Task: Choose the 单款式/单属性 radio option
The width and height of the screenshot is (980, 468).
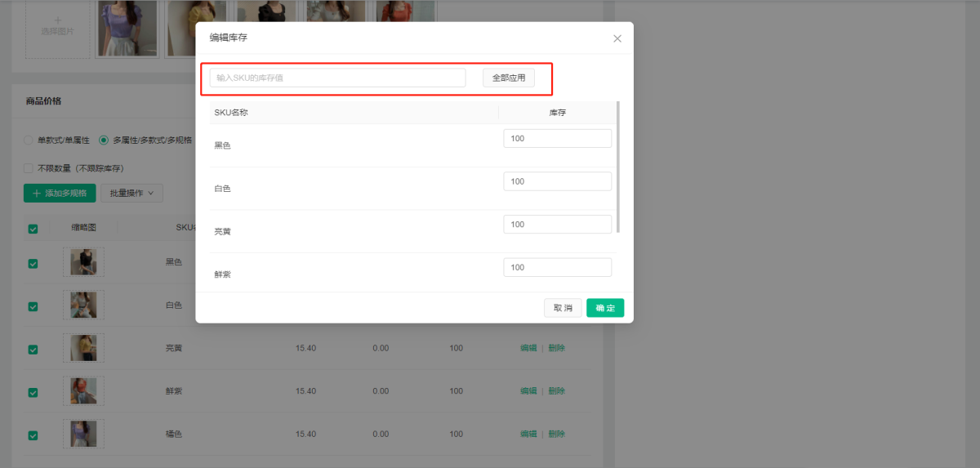Action: (29, 140)
